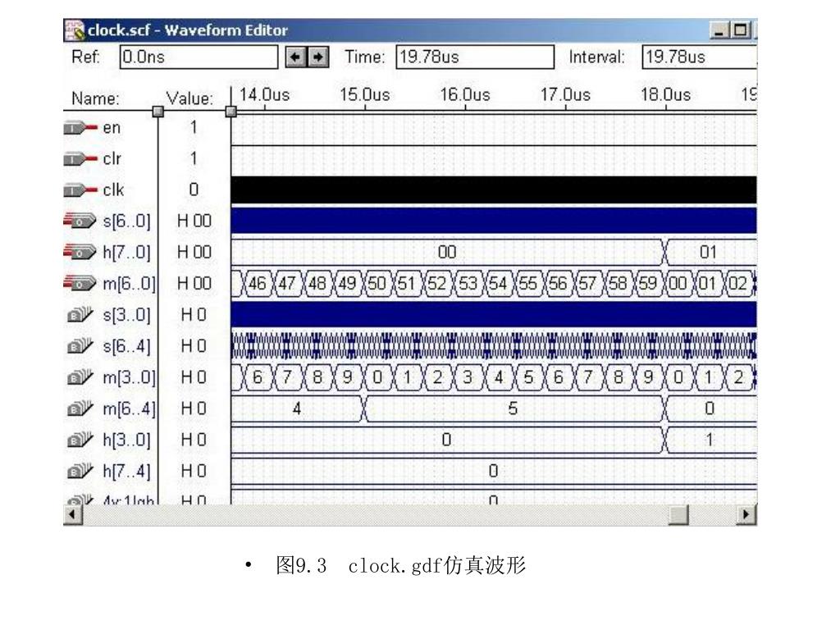Select the m[6..4] signal name

(129, 409)
